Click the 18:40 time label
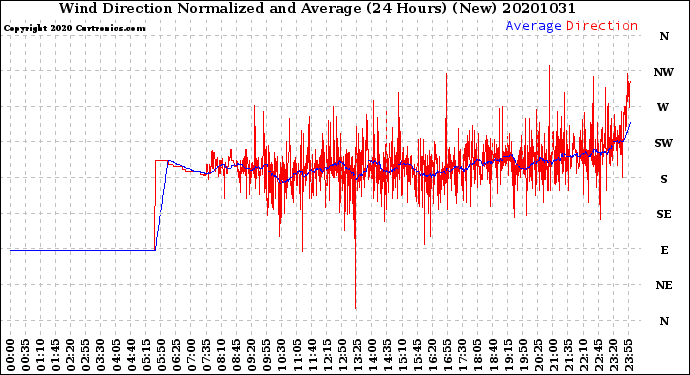This screenshot has width=690, height=375. coord(493,355)
